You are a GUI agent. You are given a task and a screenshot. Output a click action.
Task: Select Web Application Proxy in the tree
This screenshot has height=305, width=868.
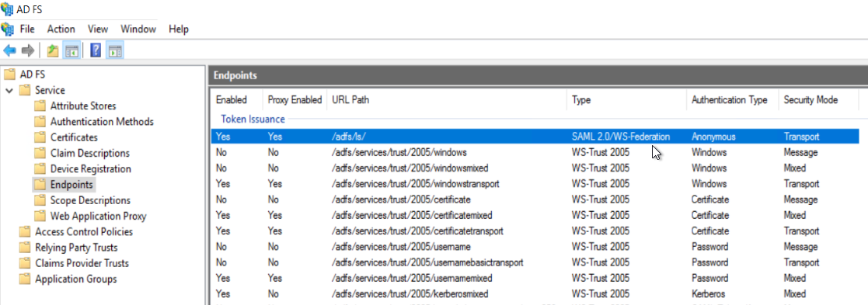98,216
